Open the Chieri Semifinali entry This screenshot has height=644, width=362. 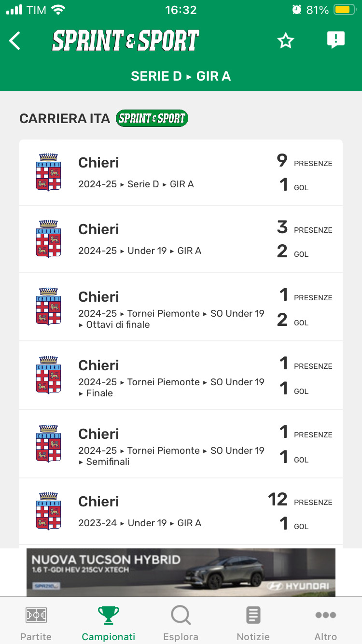pos(181,444)
